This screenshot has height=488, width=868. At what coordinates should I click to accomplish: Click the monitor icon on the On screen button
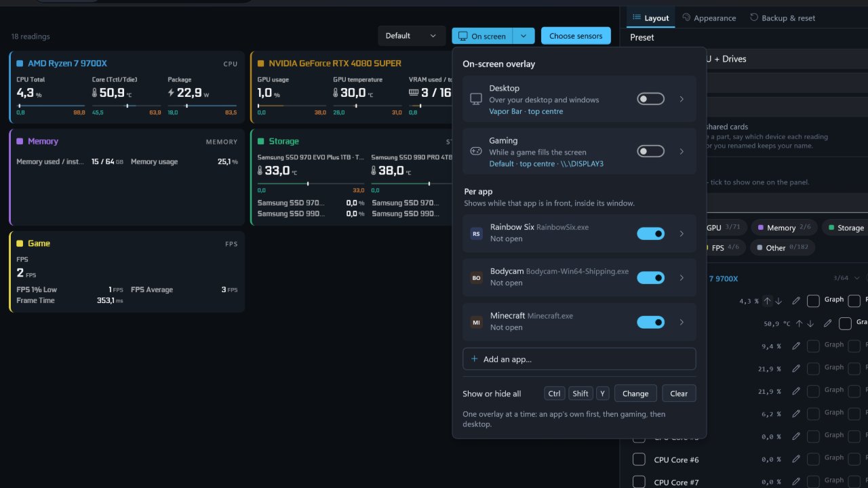[x=463, y=36]
